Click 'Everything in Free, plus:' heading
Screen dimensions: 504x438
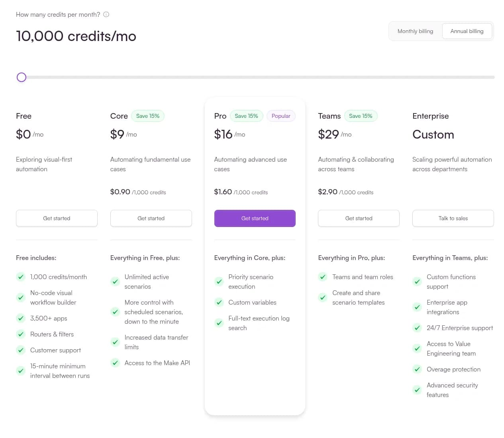coord(145,258)
